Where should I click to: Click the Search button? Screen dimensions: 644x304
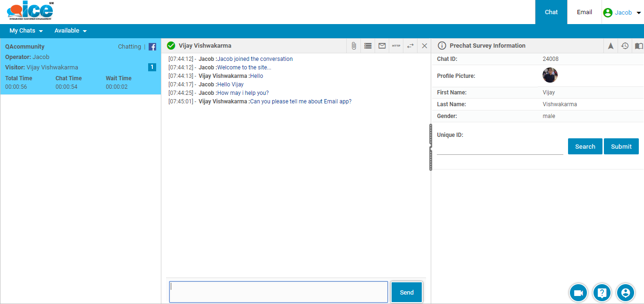(585, 146)
